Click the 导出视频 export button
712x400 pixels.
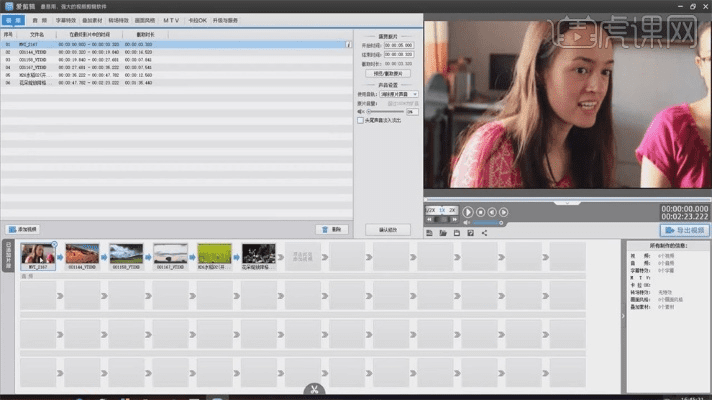tap(685, 231)
